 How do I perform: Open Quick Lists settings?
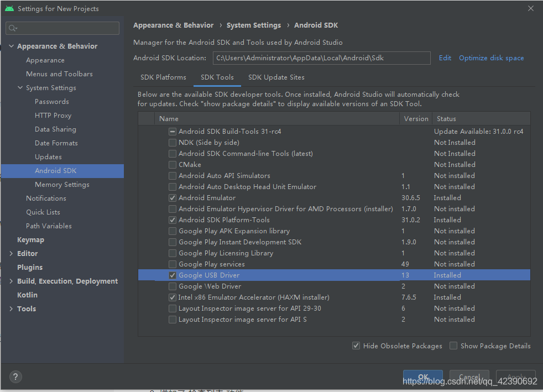pos(43,212)
